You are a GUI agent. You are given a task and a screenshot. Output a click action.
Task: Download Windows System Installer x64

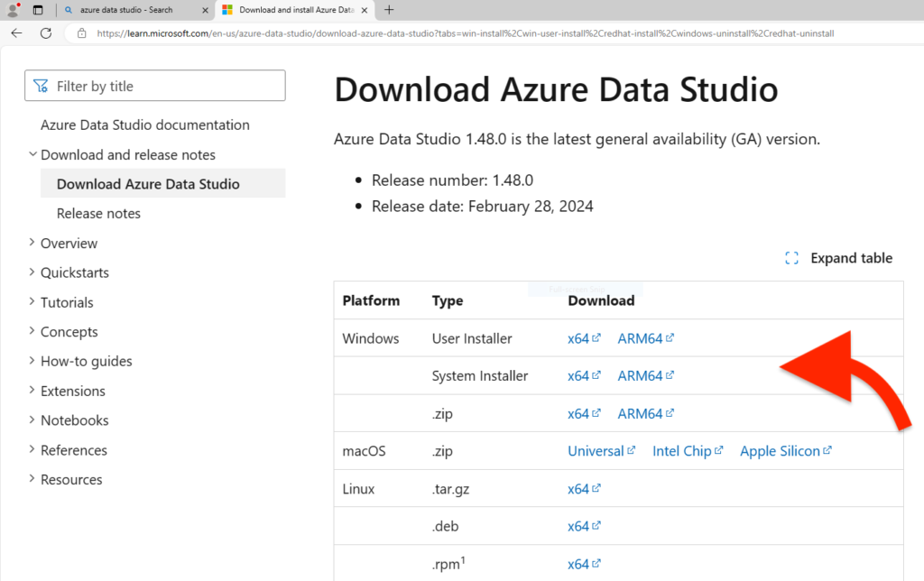tap(584, 376)
